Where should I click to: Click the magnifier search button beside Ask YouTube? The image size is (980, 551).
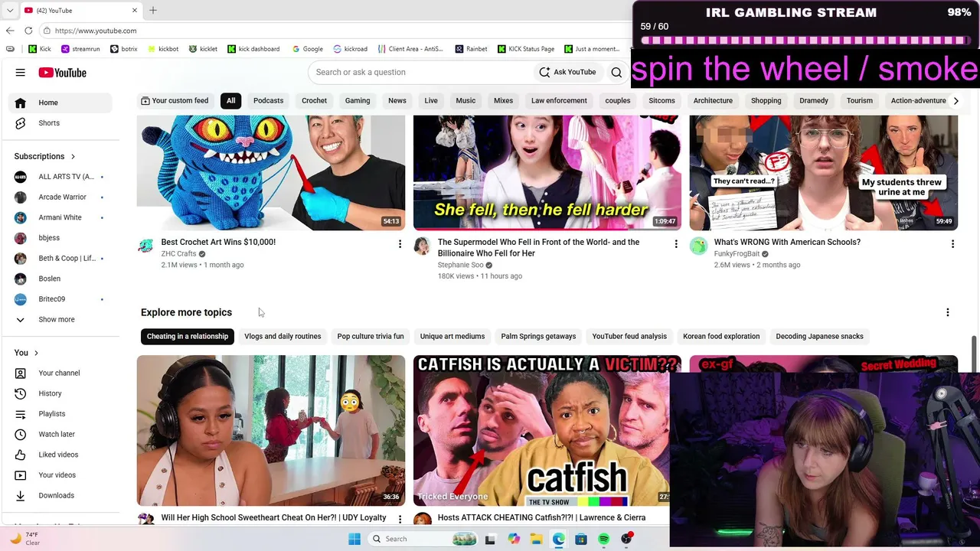pyautogui.click(x=616, y=72)
